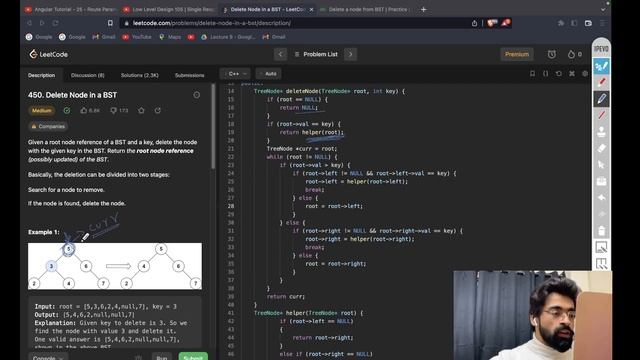Open the browser extensions puzzle icon

pos(561,23)
